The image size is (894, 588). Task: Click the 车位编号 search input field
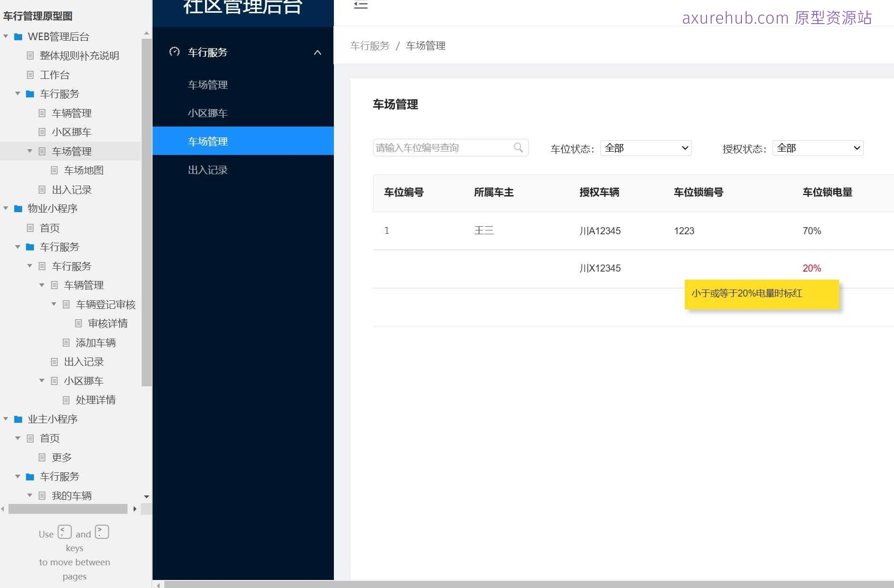[x=439, y=147]
